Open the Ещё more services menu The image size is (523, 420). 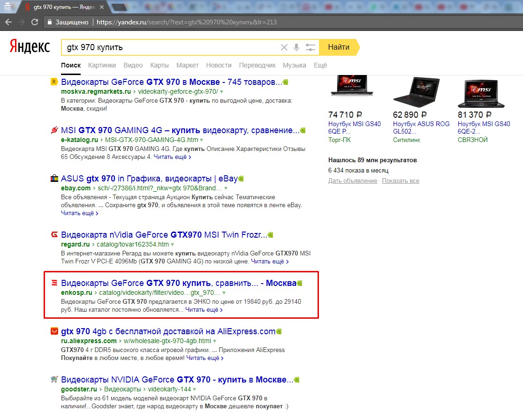tap(320, 65)
